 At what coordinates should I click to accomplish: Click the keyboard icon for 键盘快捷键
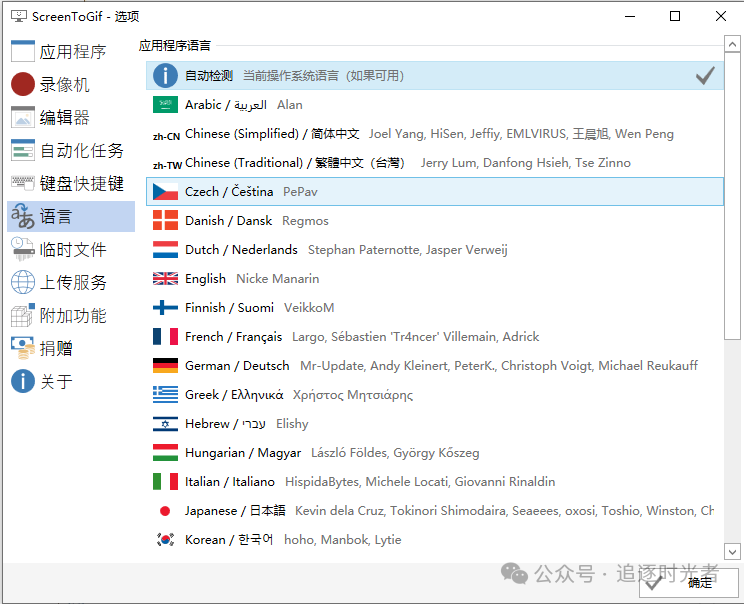(x=23, y=182)
